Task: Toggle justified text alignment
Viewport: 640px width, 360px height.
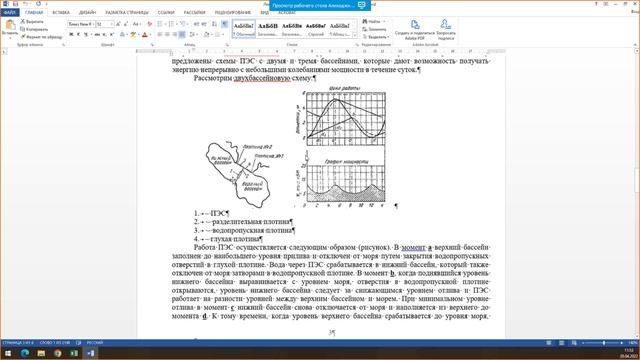Action: coord(182,35)
